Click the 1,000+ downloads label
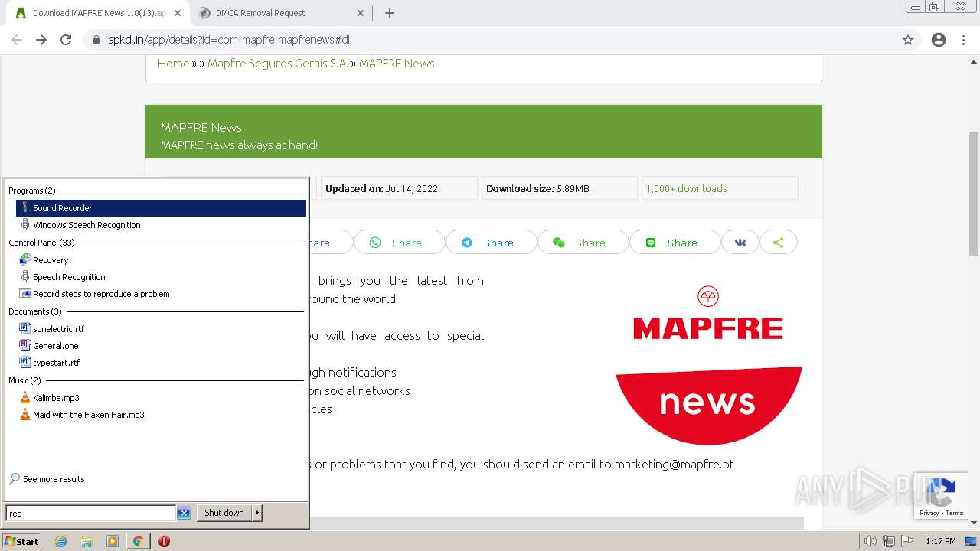Viewport: 980px width, 551px height. pyautogui.click(x=686, y=188)
